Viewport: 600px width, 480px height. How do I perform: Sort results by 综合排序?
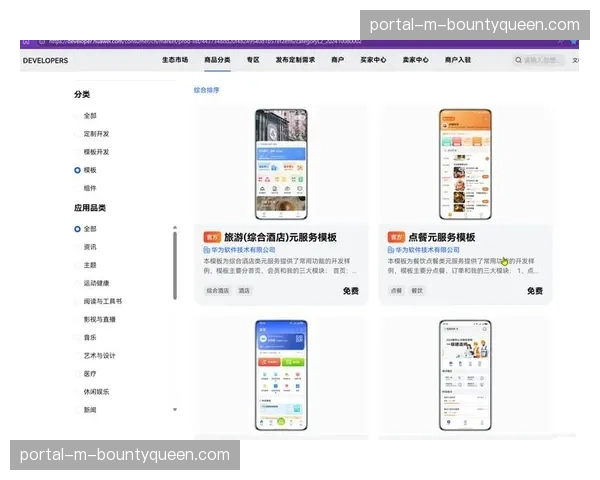(x=206, y=90)
